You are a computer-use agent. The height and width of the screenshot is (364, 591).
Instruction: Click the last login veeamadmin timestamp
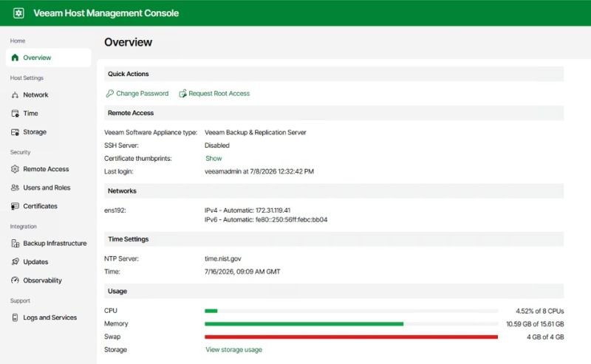pyautogui.click(x=259, y=171)
